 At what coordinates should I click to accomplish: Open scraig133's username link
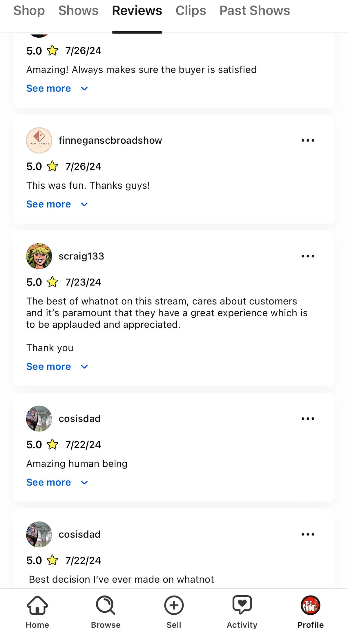point(81,256)
